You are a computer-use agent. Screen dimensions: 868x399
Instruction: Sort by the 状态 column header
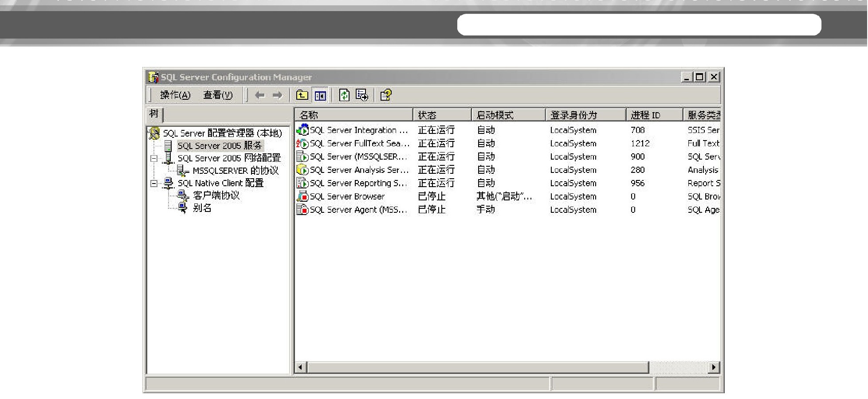tap(442, 115)
